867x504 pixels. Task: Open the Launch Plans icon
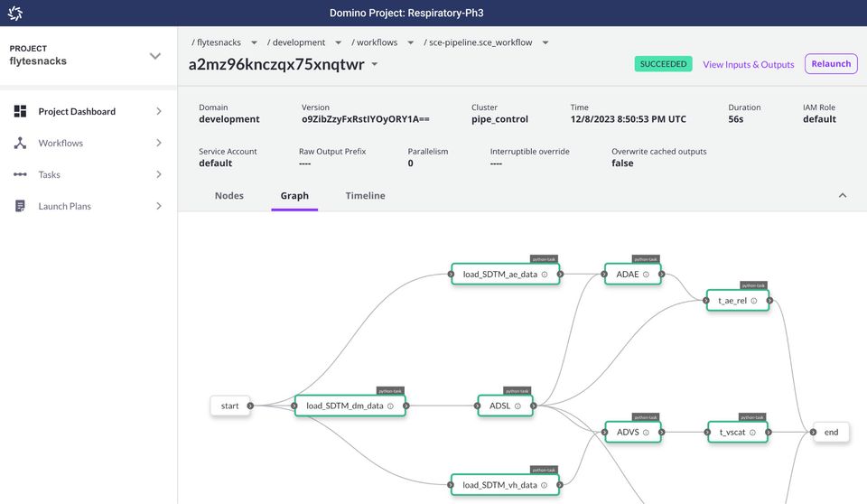click(20, 206)
